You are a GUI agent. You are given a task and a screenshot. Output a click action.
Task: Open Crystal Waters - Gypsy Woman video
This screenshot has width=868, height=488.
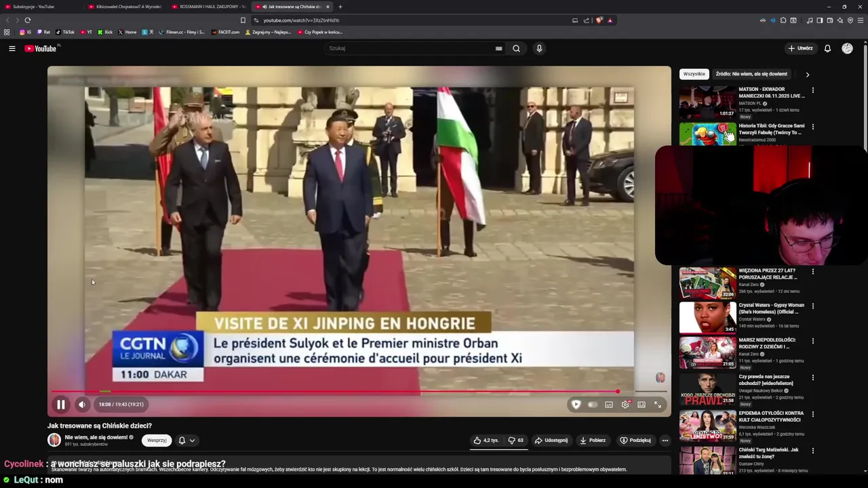point(707,317)
